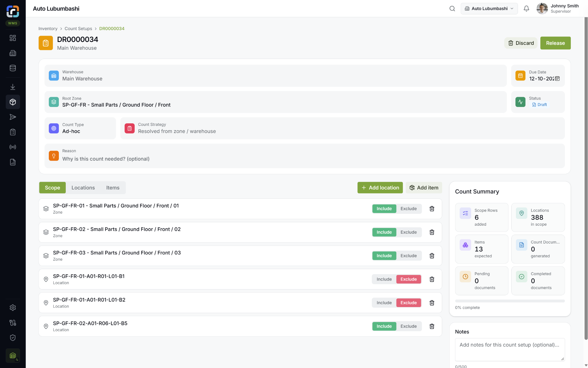The height and width of the screenshot is (368, 588).
Task: Click the Items 13 expected card
Action: point(481,249)
